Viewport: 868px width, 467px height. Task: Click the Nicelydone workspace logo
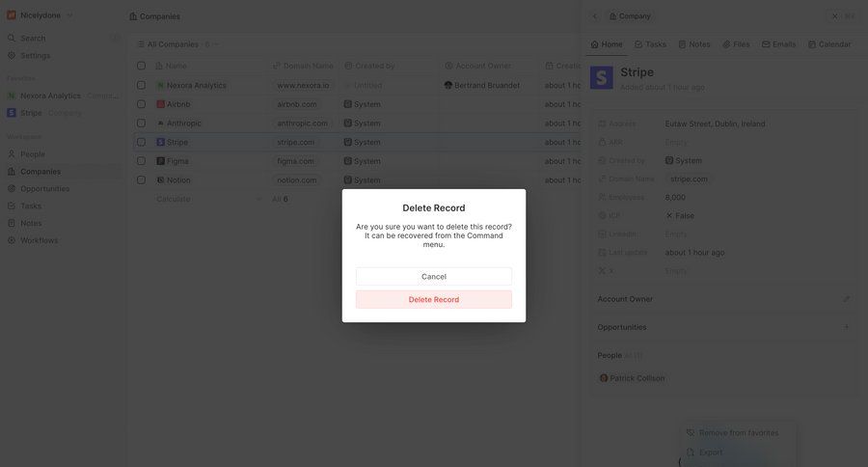11,15
